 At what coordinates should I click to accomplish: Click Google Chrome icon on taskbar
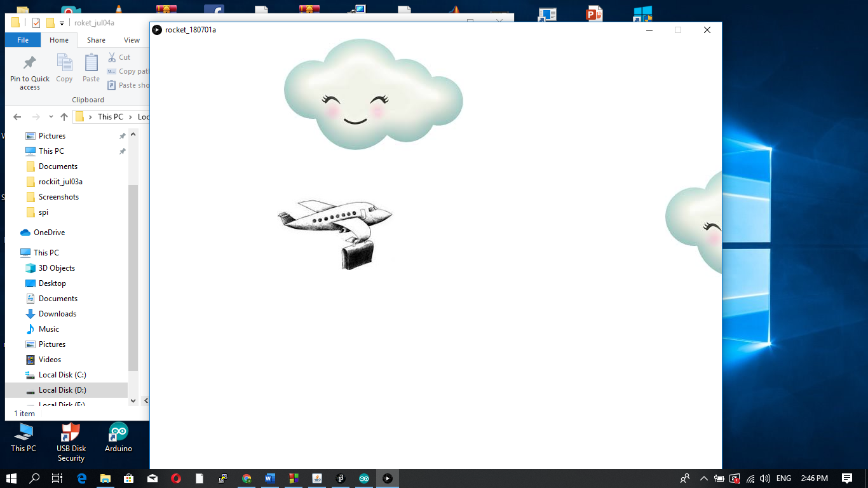(x=247, y=478)
